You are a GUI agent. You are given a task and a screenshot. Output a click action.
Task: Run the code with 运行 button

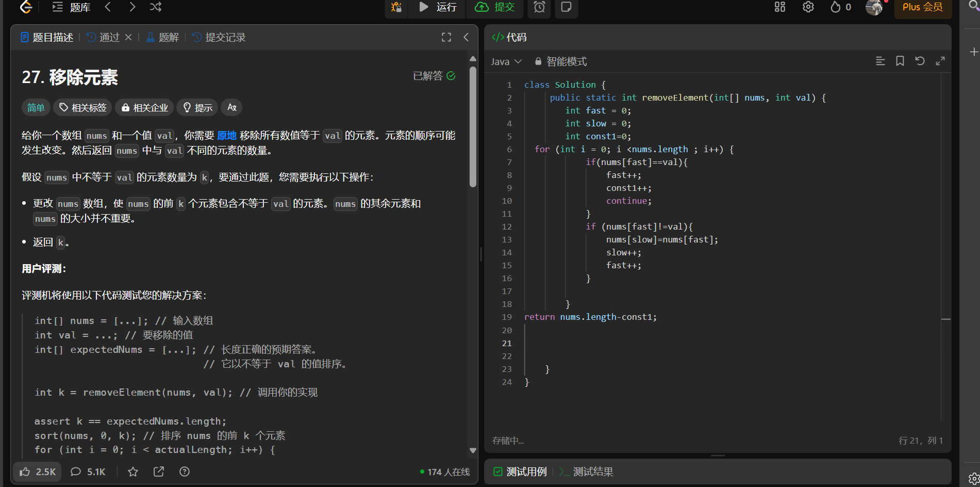pos(437,7)
